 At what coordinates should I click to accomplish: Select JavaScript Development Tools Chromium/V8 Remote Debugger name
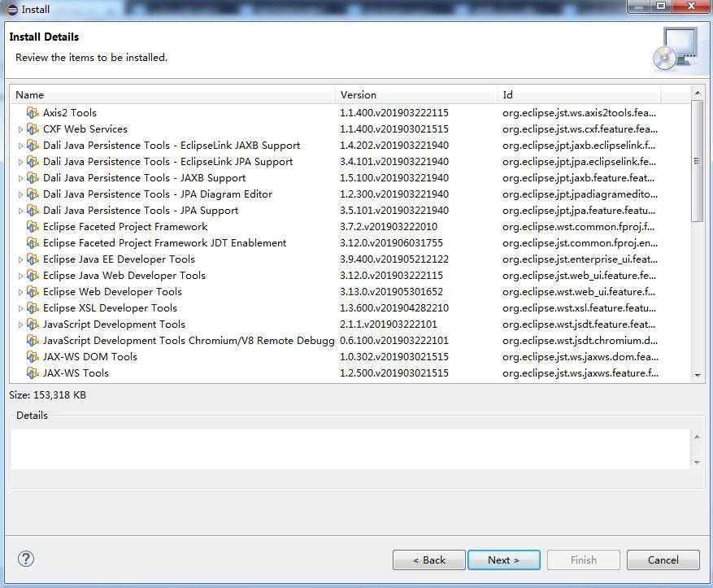189,341
